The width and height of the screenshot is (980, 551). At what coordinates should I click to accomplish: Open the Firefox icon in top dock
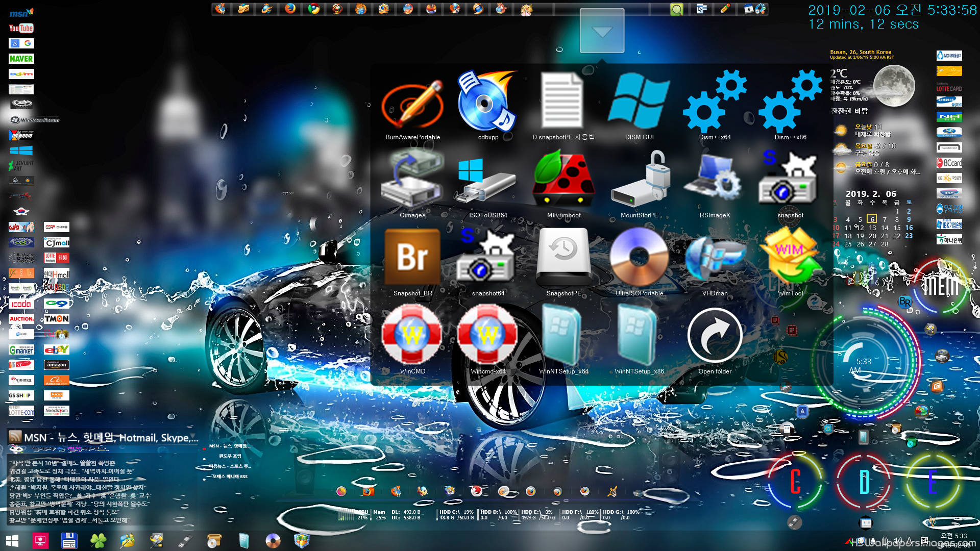coord(290,9)
